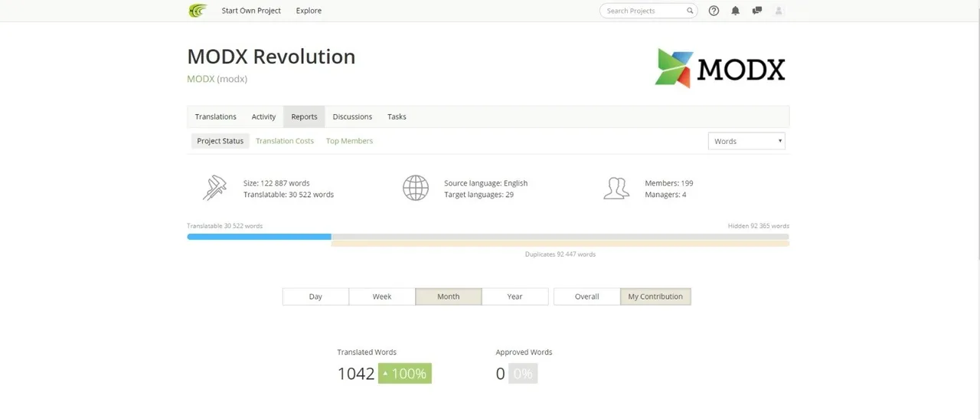Click 'Target languages: 29' text
Screen dimensions: 980x419
tap(479, 195)
